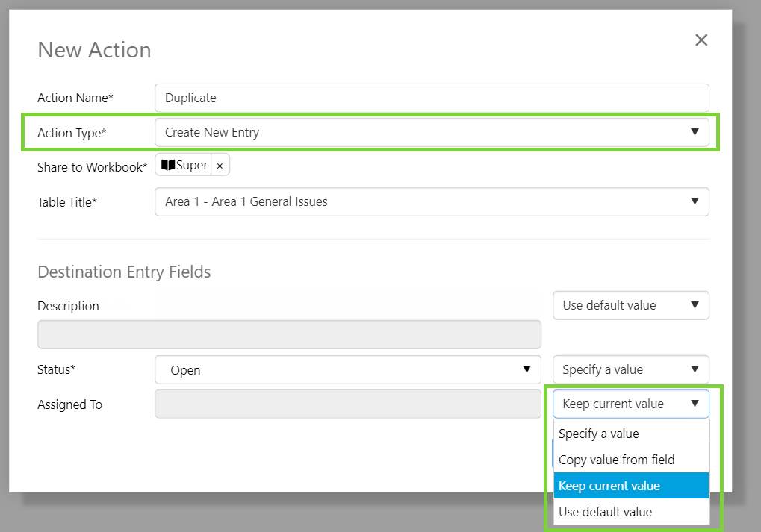Expand the Table Title dropdown
This screenshot has width=761, height=532.
[x=432, y=201]
